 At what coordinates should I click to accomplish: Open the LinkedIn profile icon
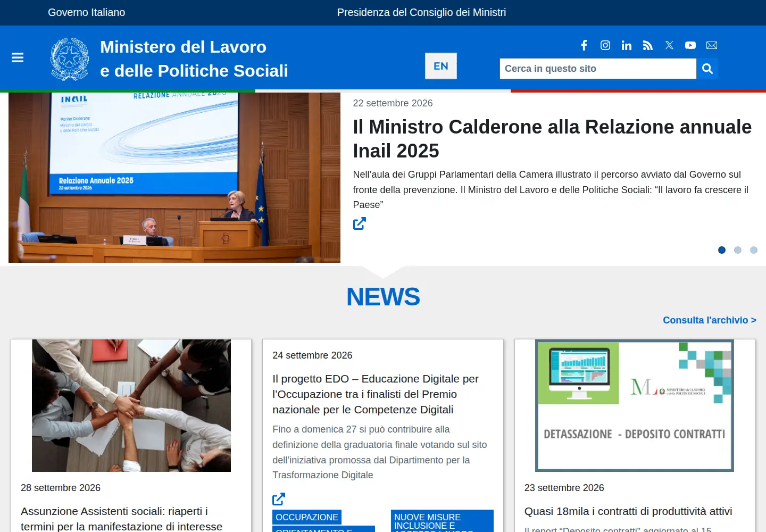[x=627, y=45]
